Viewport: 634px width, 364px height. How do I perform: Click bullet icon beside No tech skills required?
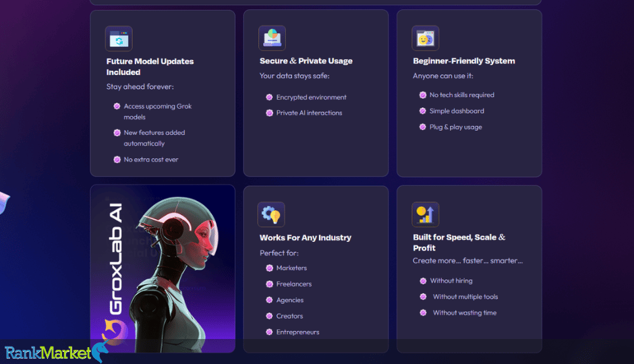(x=422, y=95)
